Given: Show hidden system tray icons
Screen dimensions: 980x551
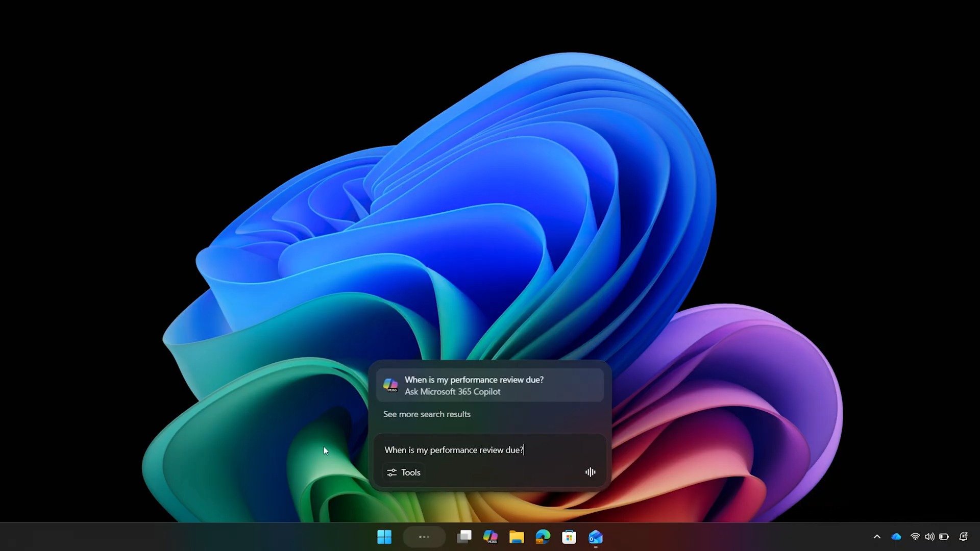Looking at the screenshot, I should (877, 537).
